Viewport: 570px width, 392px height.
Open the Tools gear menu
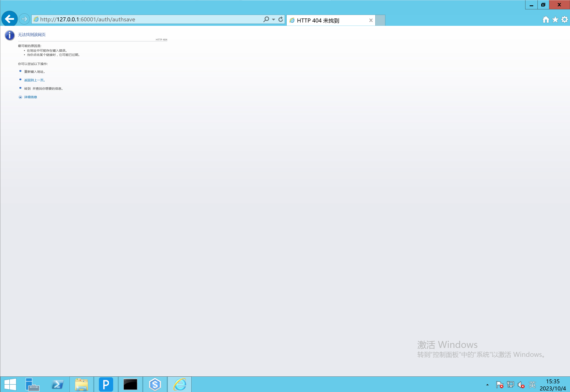coord(565,19)
